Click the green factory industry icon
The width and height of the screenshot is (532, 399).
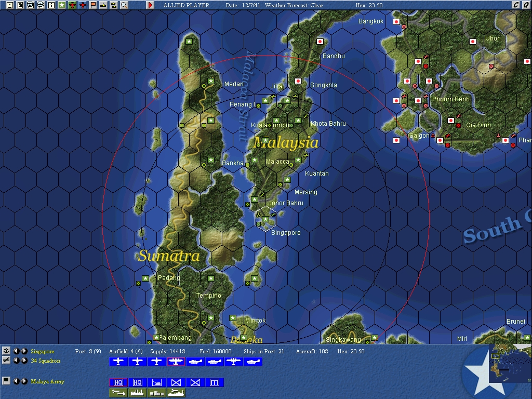tap(137, 393)
